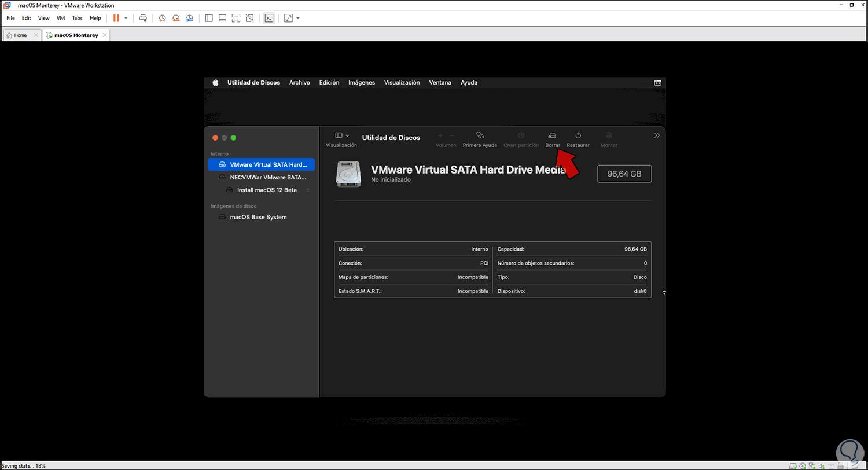The width and height of the screenshot is (868, 470).
Task: Open the Apple menu
Action: pyautogui.click(x=215, y=82)
